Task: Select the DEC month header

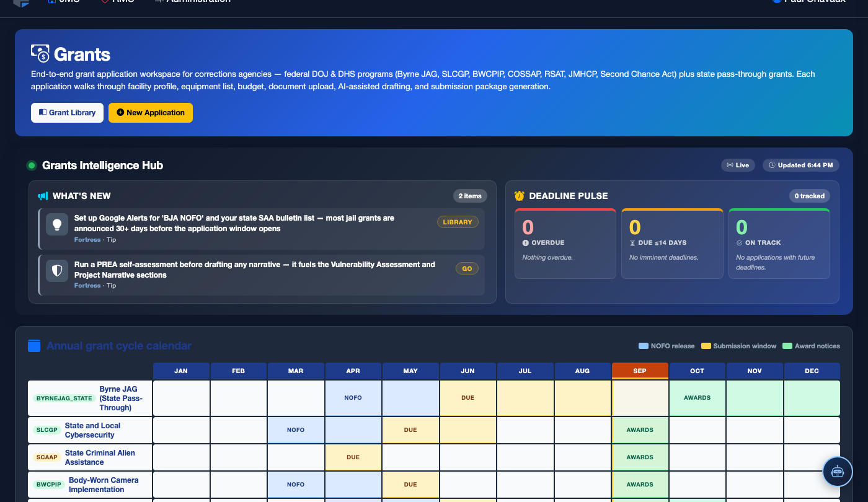Action: pyautogui.click(x=812, y=371)
